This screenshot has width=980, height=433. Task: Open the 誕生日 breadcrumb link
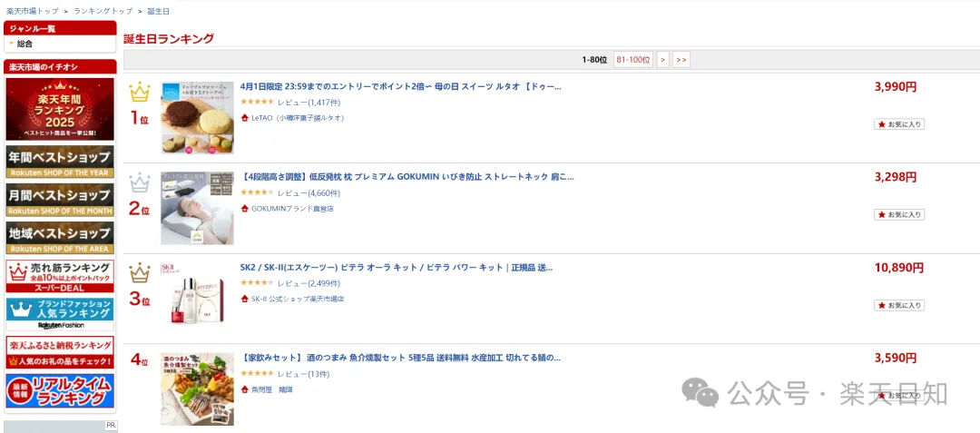pos(158,11)
